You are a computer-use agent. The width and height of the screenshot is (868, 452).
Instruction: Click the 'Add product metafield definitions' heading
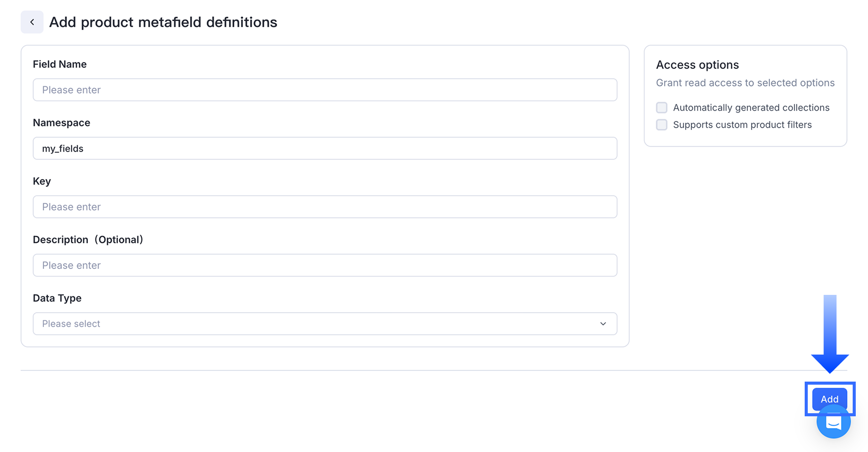(163, 22)
